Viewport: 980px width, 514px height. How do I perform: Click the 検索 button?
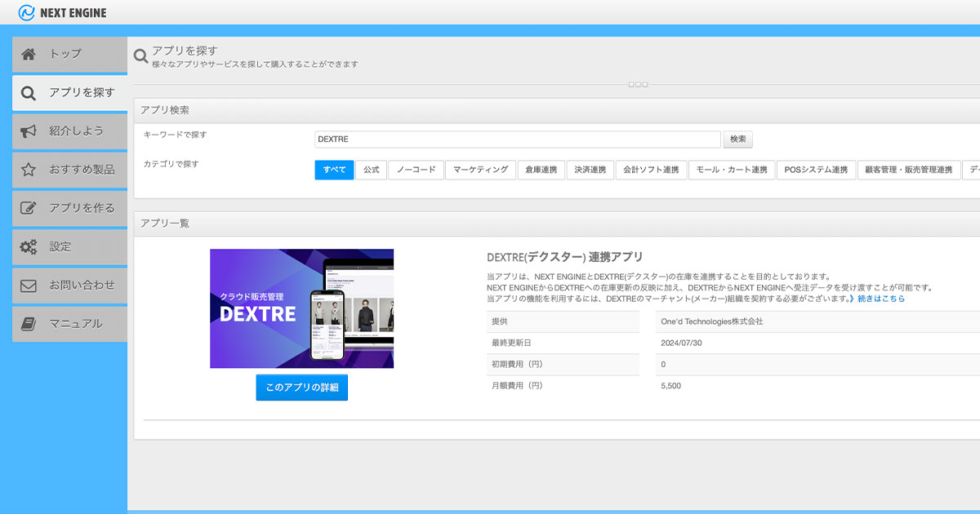(738, 140)
